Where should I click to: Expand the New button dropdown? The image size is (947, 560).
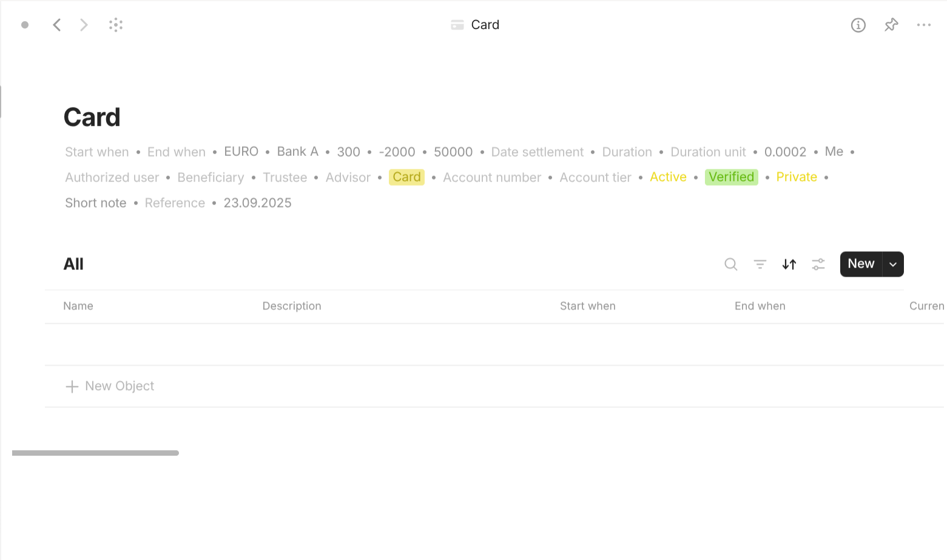pos(892,264)
